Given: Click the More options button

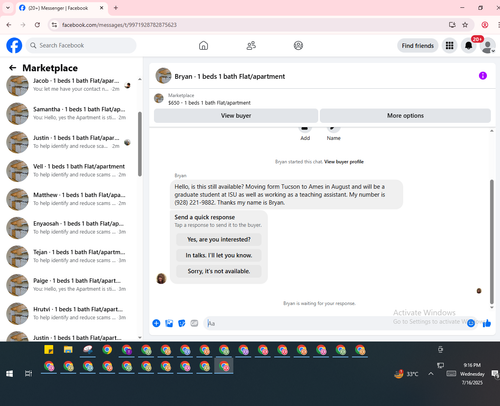Looking at the screenshot, I should 405,116.
